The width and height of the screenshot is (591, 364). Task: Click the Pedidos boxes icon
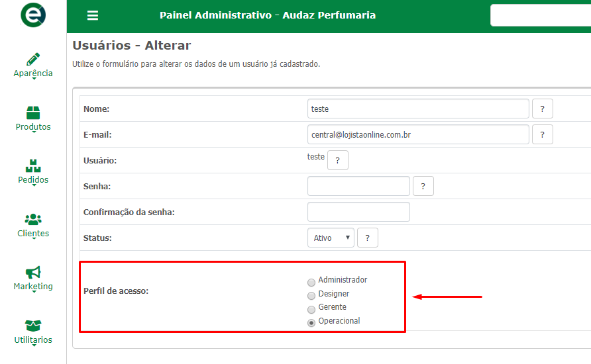(x=33, y=165)
